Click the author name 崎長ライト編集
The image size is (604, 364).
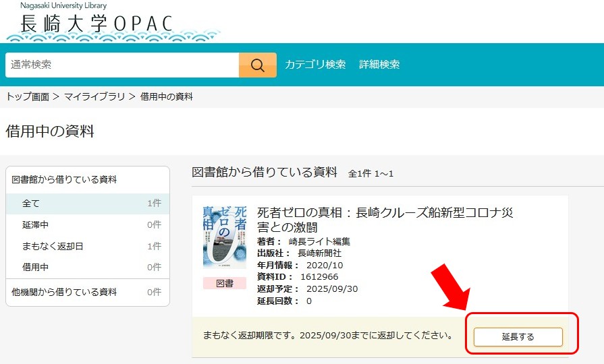[x=319, y=241]
